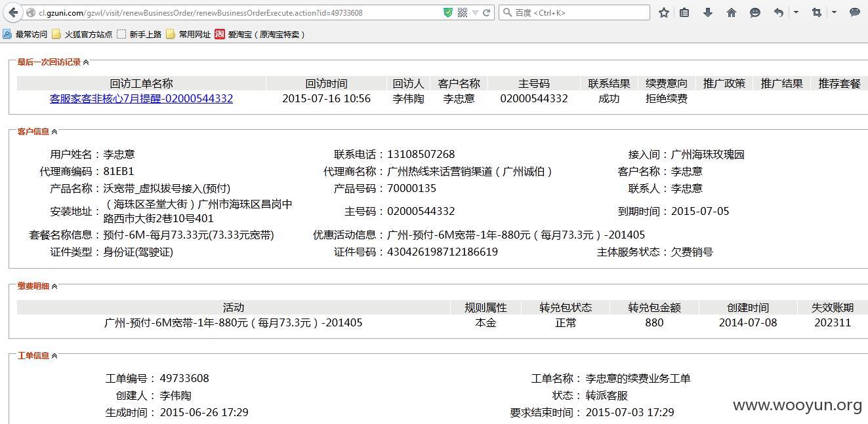Open 爱淘宝（原淘宝特卖）bookmark
Viewport: 868px width, 424px height.
260,34
